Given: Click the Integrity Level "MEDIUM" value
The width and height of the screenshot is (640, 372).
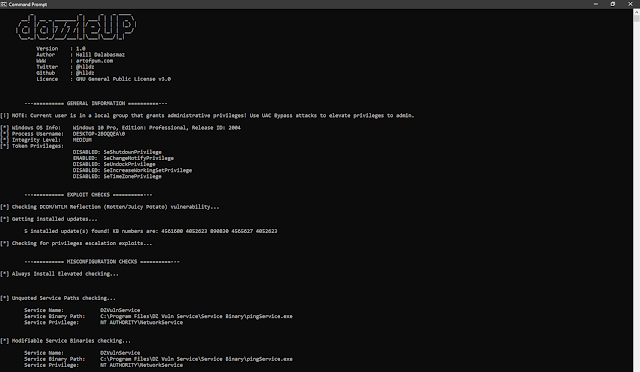Looking at the screenshot, I should (x=82, y=140).
